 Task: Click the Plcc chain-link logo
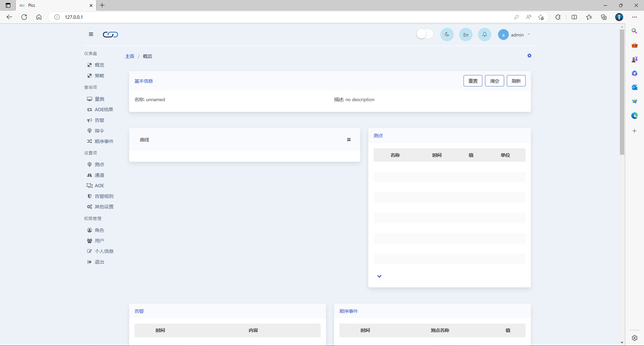(110, 34)
